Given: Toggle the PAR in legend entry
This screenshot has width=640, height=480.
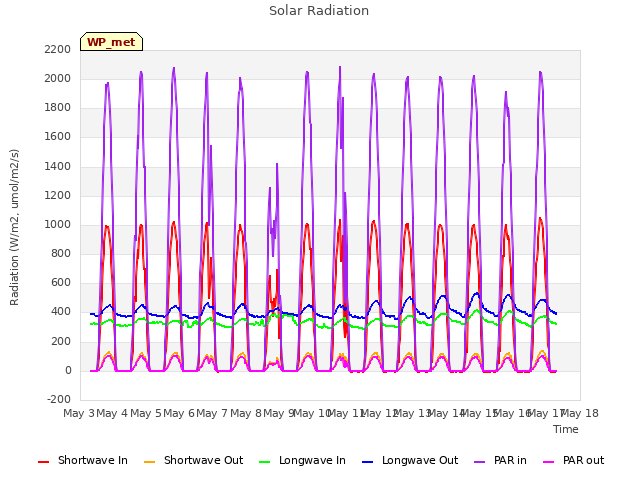Looking at the screenshot, I should [x=500, y=460].
